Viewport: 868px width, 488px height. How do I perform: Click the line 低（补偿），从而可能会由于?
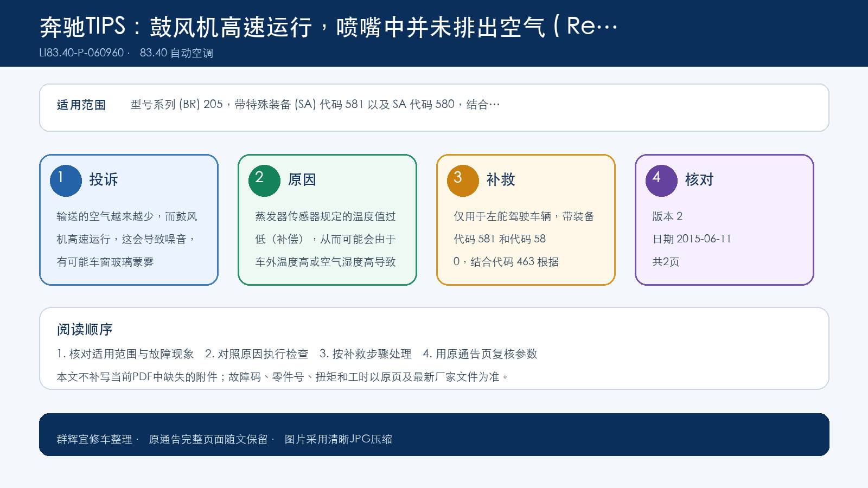(x=325, y=239)
